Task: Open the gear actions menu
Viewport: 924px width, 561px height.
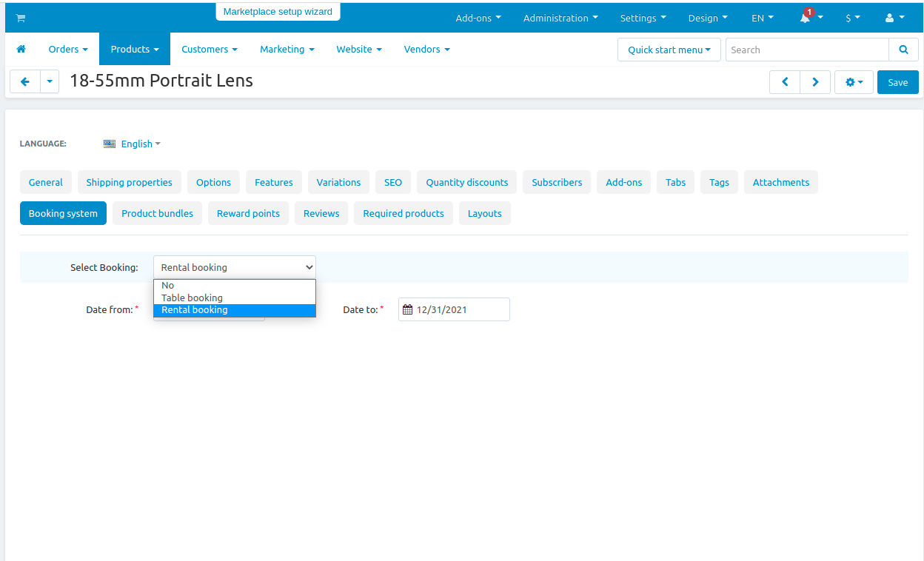Action: pos(854,82)
